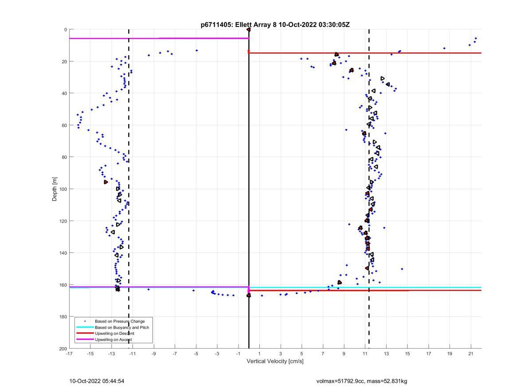Click the red line sample in legend

pos(85,334)
